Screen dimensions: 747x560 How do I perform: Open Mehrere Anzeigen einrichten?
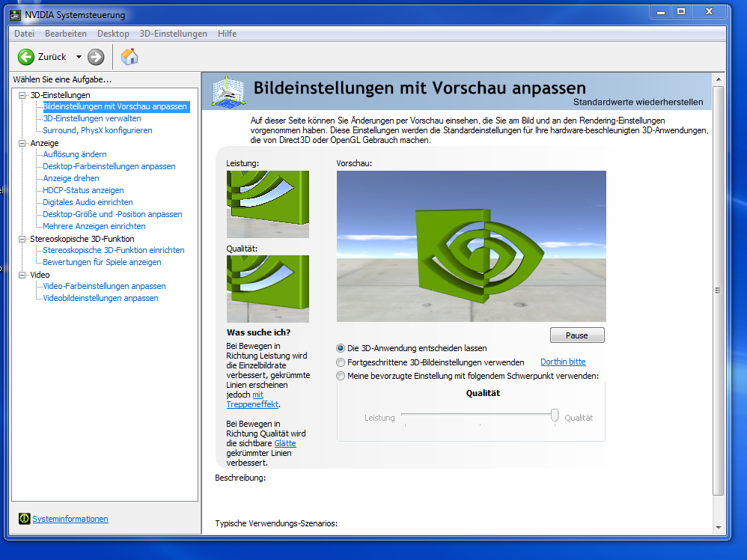(94, 226)
